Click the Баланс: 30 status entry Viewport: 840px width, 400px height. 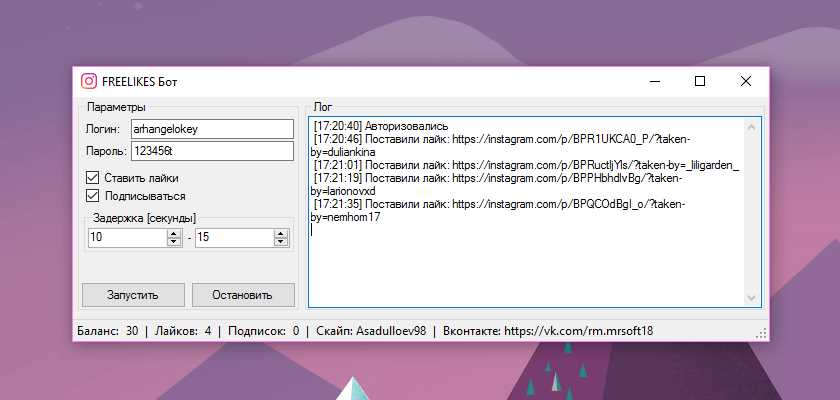point(108,331)
